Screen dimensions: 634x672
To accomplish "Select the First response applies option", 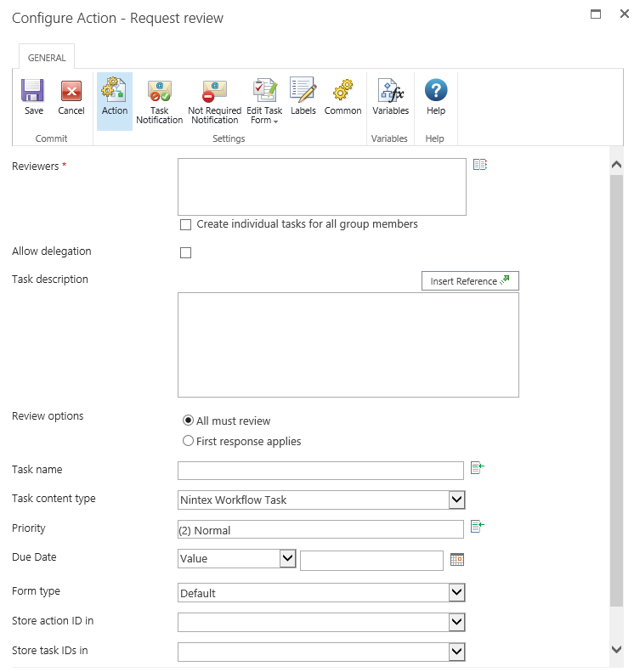I will tap(189, 441).
